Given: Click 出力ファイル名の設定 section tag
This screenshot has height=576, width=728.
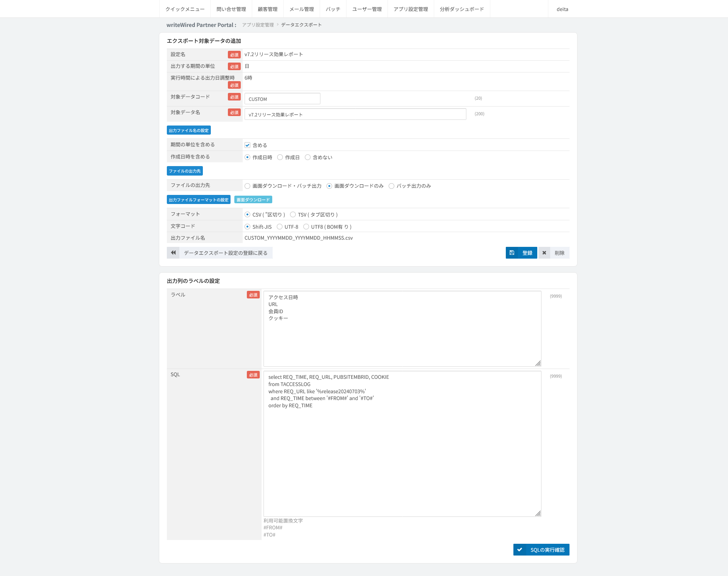Looking at the screenshot, I should point(189,130).
